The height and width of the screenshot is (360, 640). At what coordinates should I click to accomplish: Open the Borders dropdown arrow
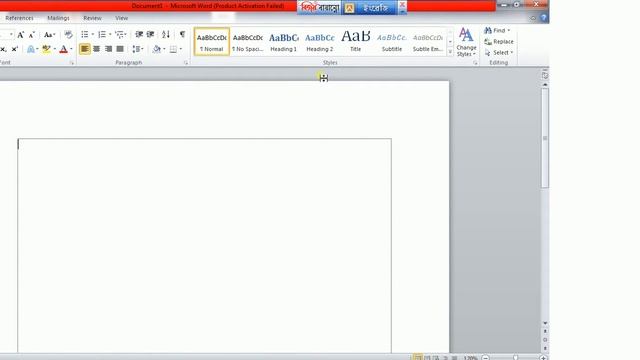181,49
